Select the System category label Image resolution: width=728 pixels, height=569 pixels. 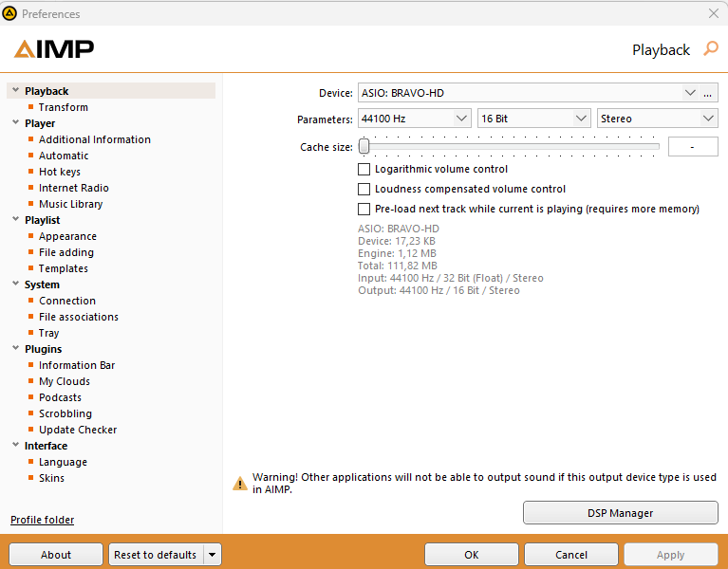pos(43,284)
